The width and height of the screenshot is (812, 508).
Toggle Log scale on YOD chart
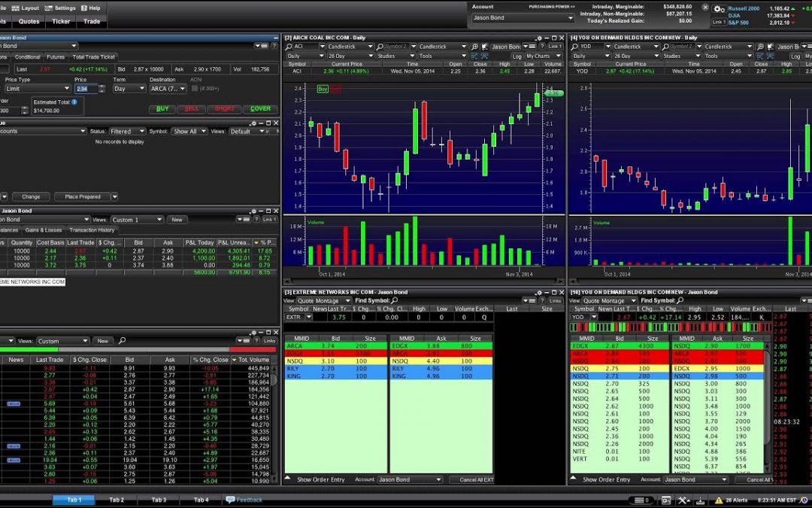pos(795,56)
